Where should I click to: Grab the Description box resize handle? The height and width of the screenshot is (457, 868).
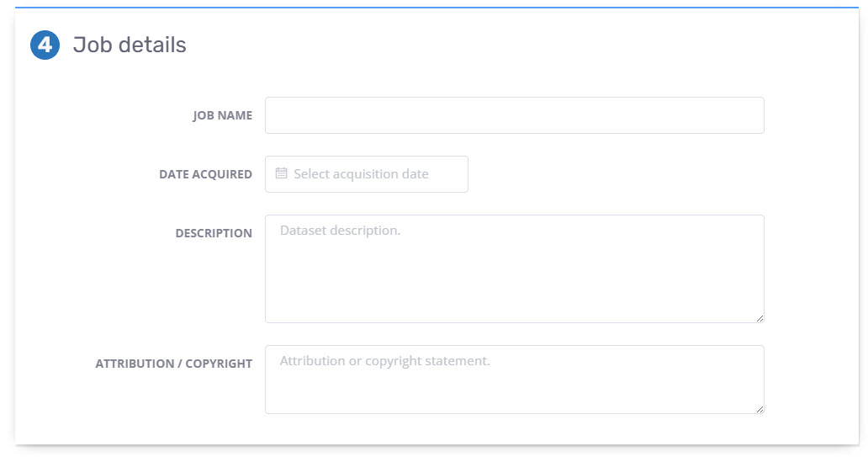(759, 317)
